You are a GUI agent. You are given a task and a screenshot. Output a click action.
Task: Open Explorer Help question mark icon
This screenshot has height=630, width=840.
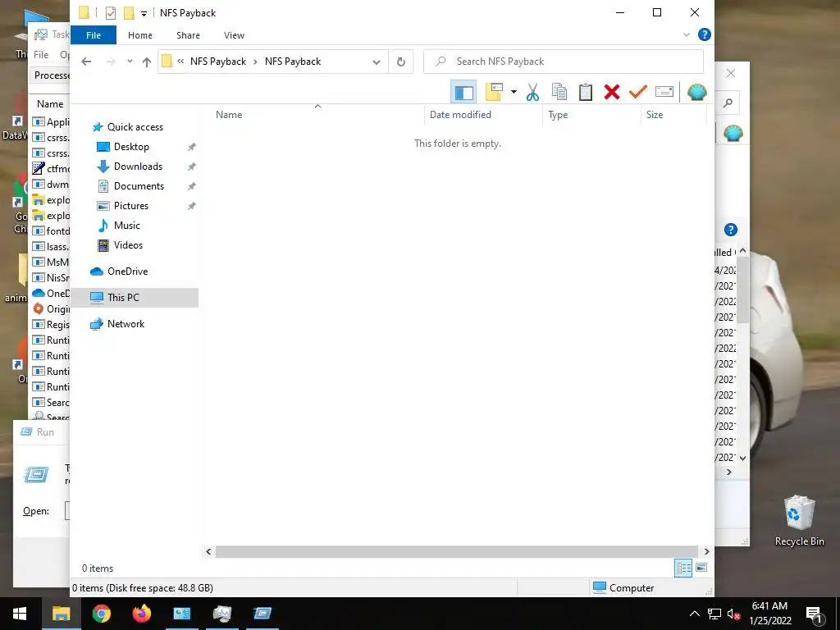point(705,34)
